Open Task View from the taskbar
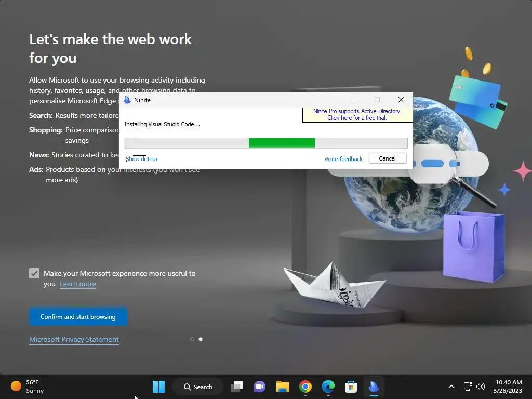 coord(237,387)
